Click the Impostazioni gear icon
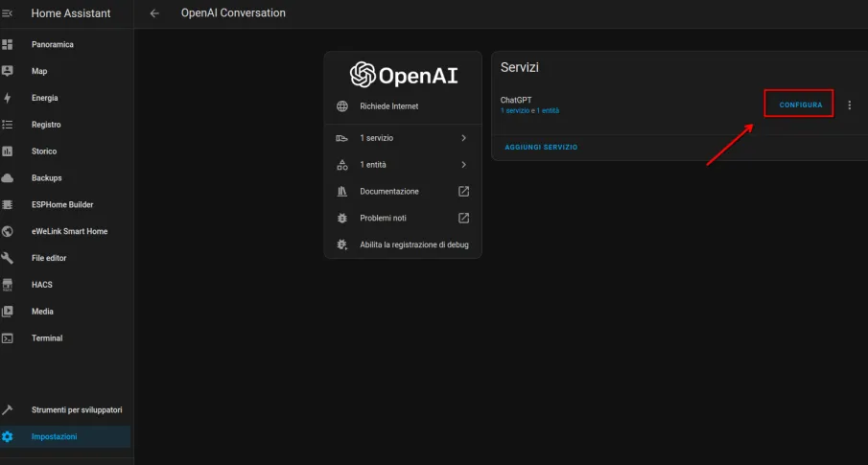The width and height of the screenshot is (868, 465). [x=8, y=437]
